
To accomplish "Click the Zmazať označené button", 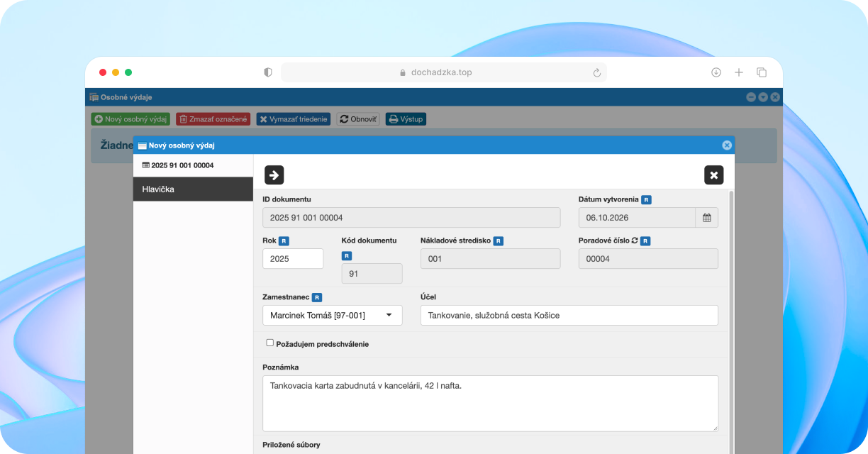I will (213, 119).
